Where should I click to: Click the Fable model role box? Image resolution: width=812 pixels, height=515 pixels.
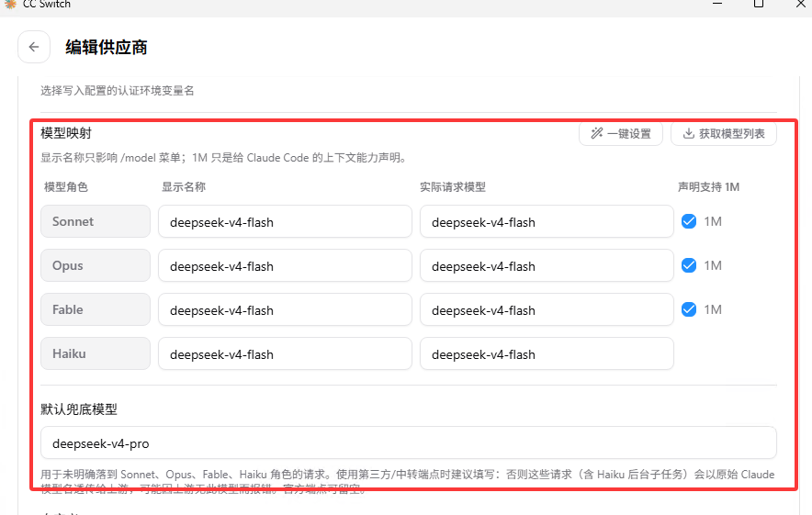[x=96, y=309]
